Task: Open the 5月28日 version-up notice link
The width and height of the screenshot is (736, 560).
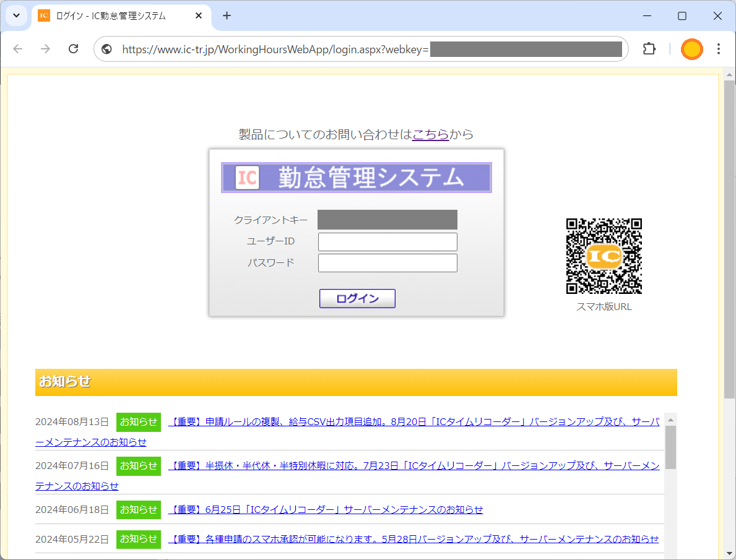Action: (413, 539)
